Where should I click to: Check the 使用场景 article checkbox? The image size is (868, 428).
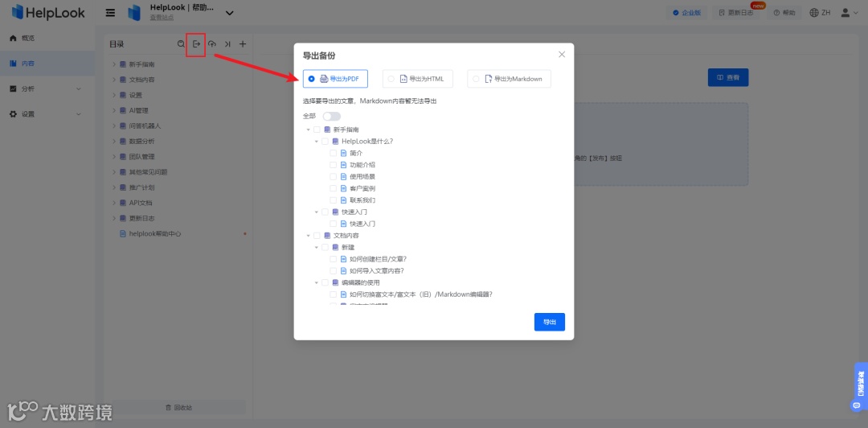[x=334, y=177]
